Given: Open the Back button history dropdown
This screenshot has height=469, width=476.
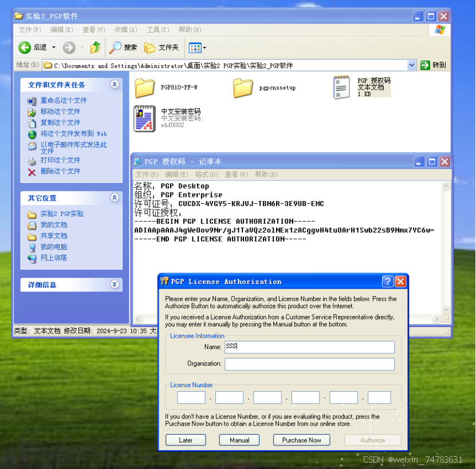Looking at the screenshot, I should click(x=54, y=48).
